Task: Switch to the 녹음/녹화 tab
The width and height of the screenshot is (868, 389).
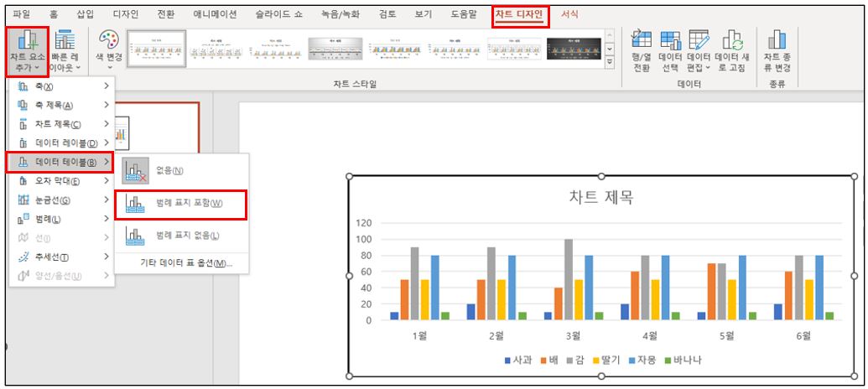Action: pos(341,14)
